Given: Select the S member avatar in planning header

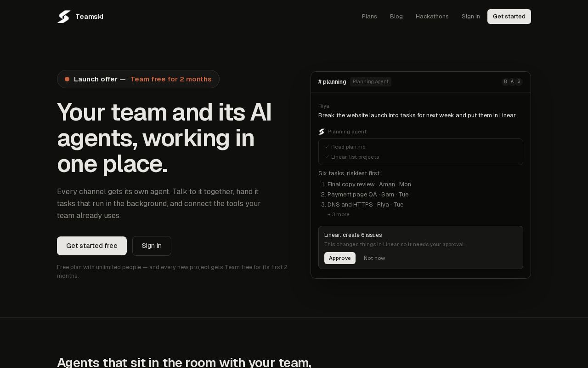Looking at the screenshot, I should point(519,82).
